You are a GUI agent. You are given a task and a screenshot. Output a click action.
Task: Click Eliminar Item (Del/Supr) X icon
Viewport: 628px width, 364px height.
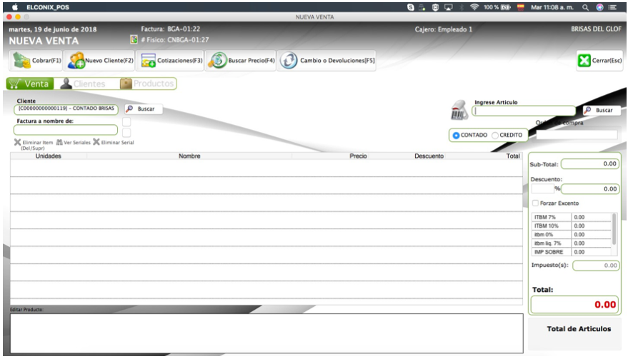click(x=17, y=142)
